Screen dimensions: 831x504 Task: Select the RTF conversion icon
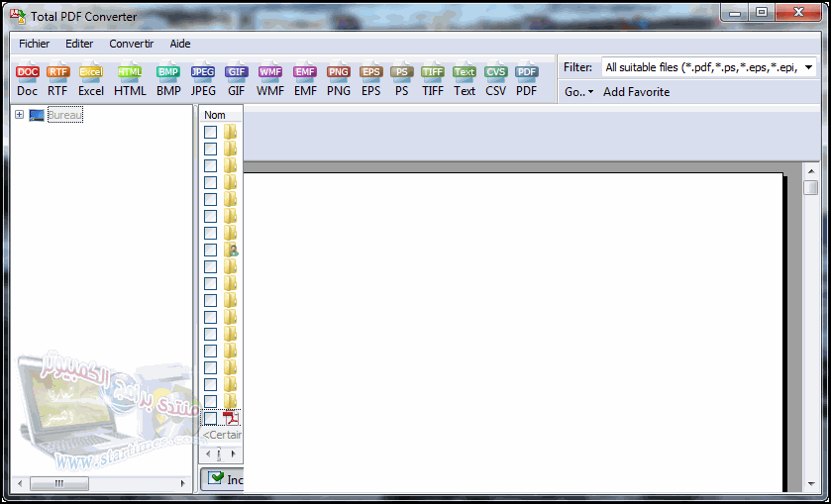pos(57,80)
